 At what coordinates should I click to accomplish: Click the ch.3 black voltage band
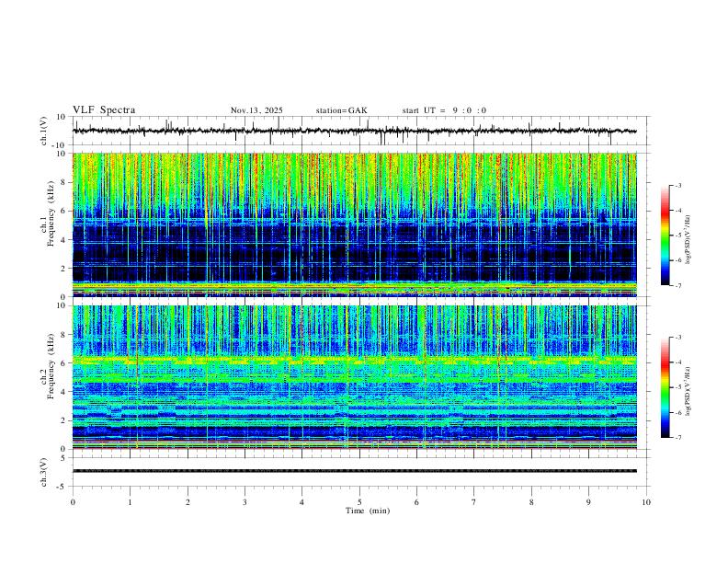pyautogui.click(x=355, y=471)
